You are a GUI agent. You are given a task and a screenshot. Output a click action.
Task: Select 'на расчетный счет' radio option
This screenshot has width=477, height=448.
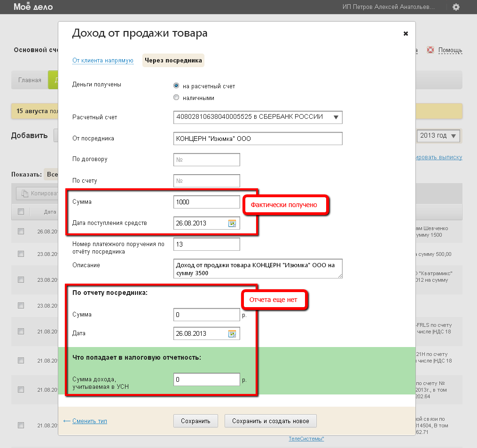coord(176,86)
